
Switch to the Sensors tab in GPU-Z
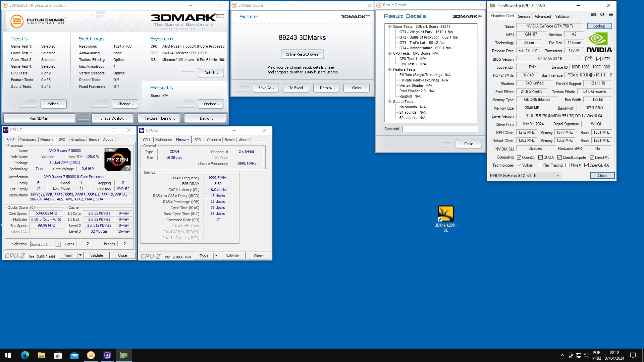click(524, 16)
